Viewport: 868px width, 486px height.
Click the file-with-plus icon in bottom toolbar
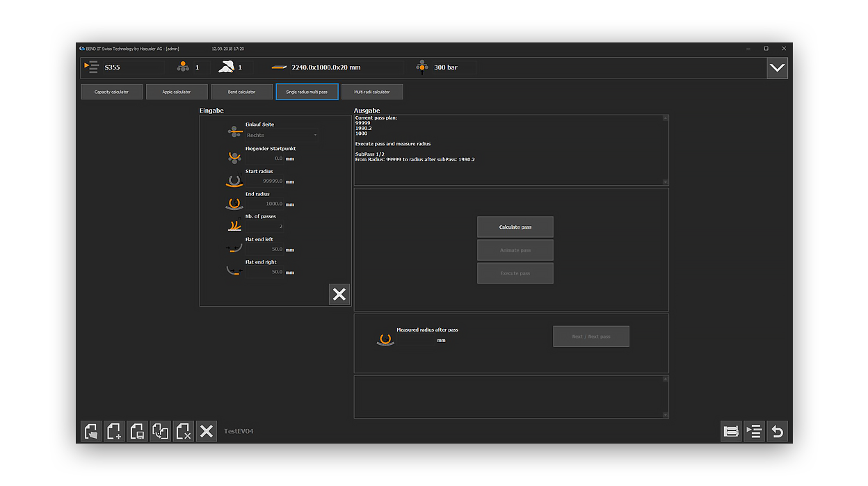[114, 431]
